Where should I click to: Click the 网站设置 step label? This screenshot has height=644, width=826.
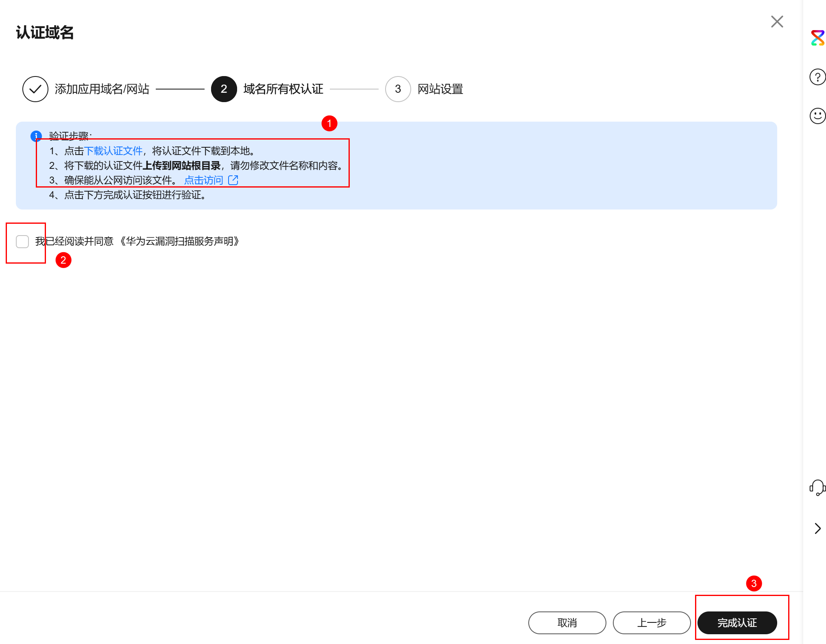click(x=440, y=89)
